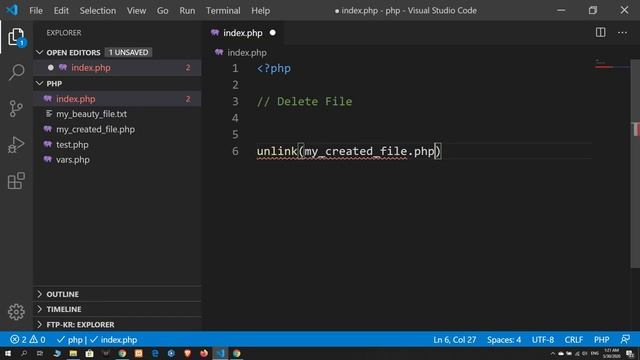640x360 pixels.
Task: Open Task View on the taskbar
Action: click(40, 353)
